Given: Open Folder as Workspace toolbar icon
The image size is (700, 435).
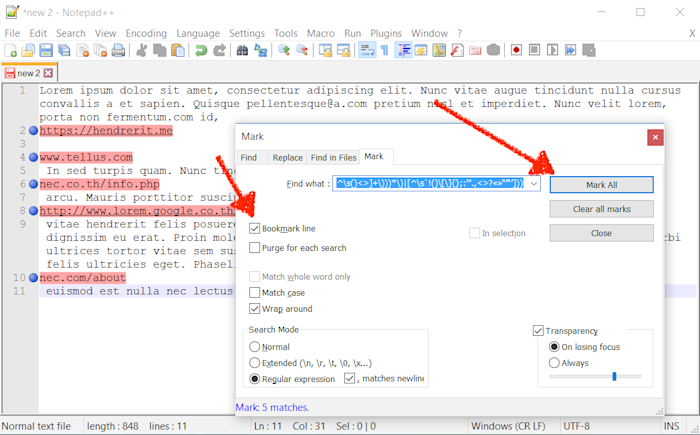Looking at the screenshot, I should coord(475,50).
